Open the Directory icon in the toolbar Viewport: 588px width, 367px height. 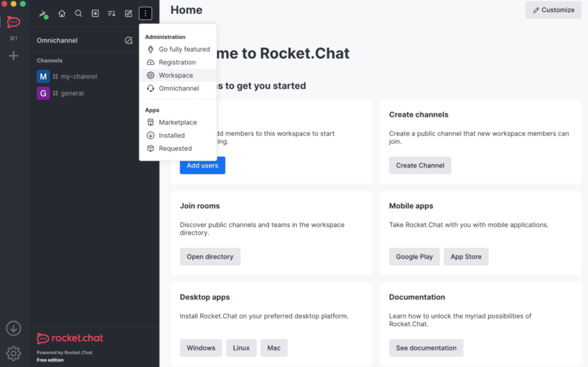point(95,13)
